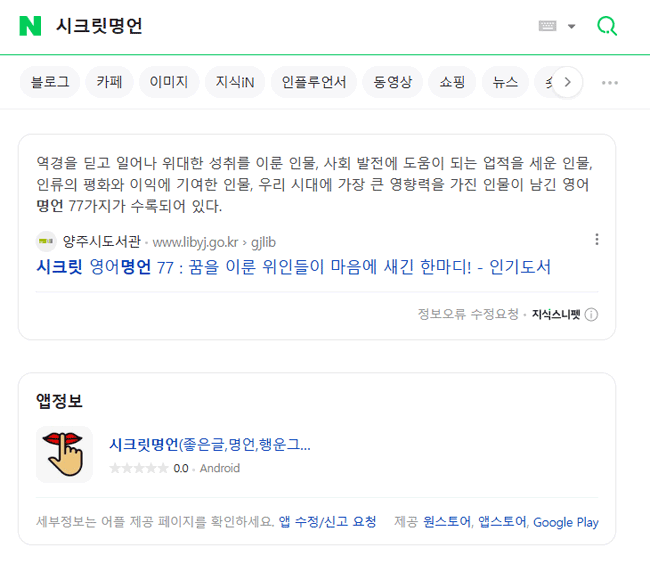The width and height of the screenshot is (650, 572).
Task: Click the 앱 수정/신고 요청 link
Action: (327, 521)
